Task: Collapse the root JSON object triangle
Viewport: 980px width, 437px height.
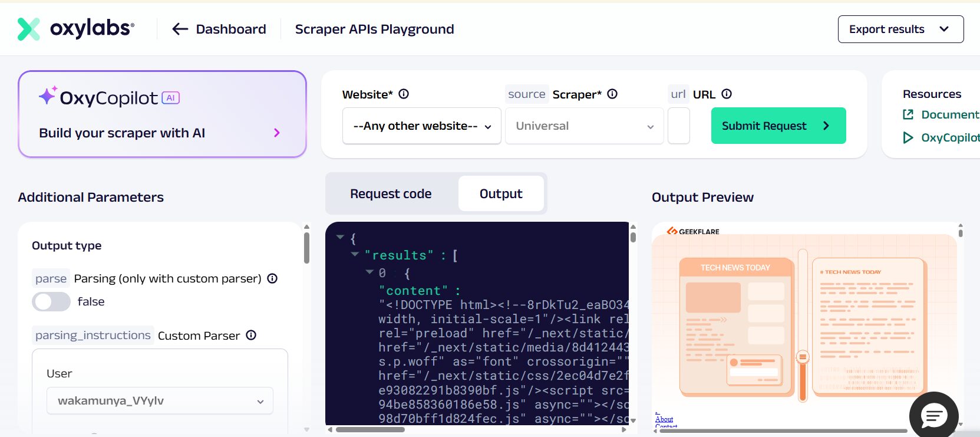Action: click(x=340, y=237)
